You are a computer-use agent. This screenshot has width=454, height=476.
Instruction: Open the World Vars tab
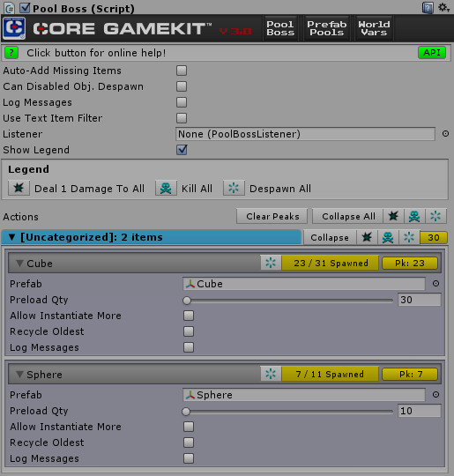pos(374,28)
